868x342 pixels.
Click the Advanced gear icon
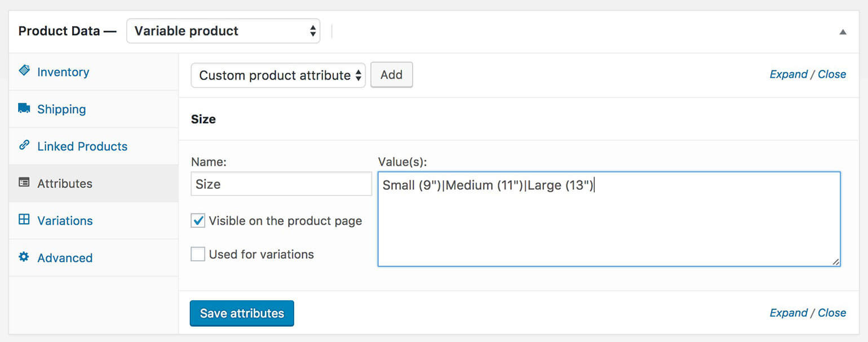click(24, 257)
